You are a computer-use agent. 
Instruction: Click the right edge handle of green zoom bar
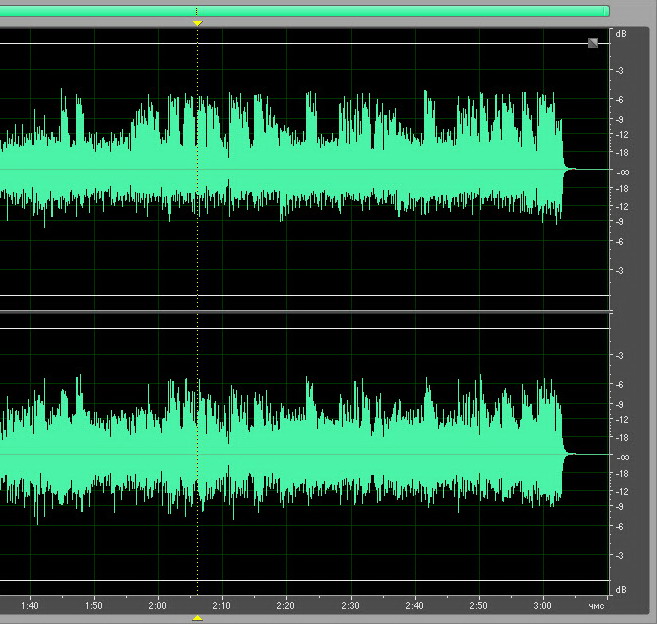[x=607, y=10]
